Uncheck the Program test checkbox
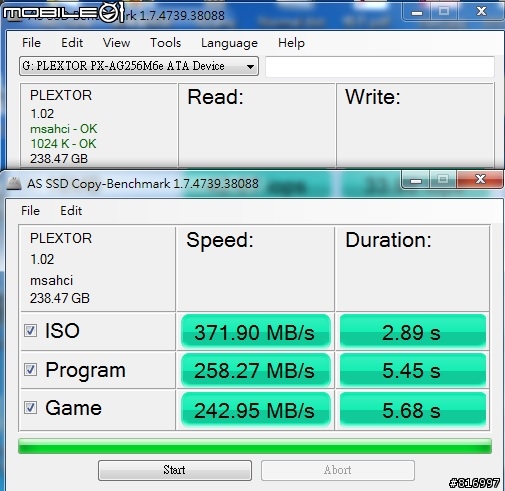 (30, 369)
